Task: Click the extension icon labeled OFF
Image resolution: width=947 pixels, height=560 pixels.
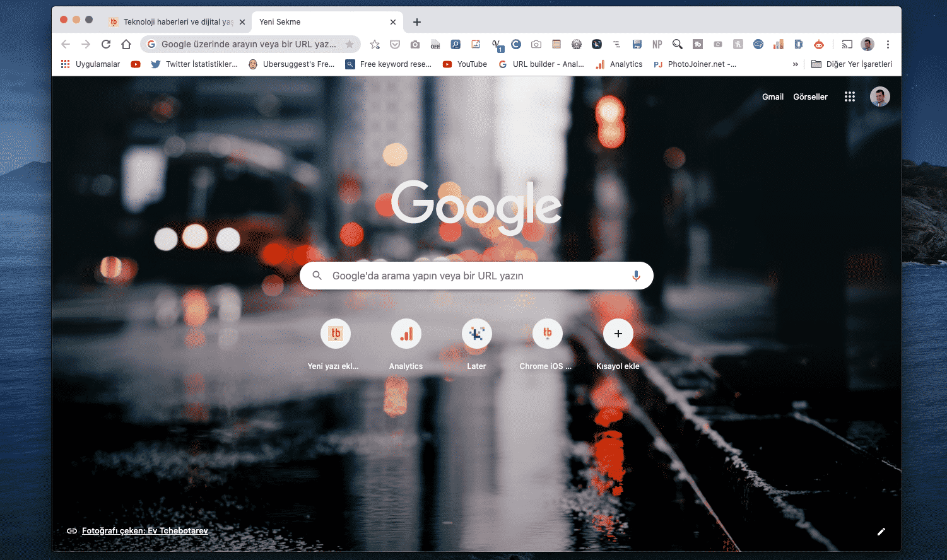Action: [435, 44]
